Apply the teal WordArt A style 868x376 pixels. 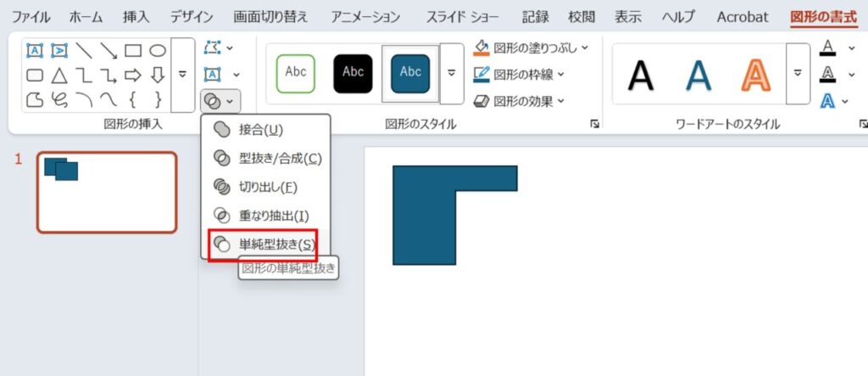(x=698, y=75)
